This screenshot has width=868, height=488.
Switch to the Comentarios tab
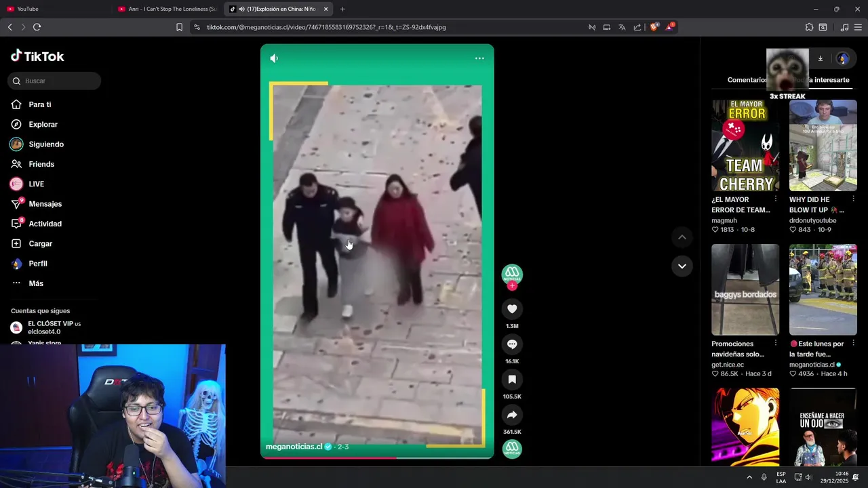tap(747, 80)
